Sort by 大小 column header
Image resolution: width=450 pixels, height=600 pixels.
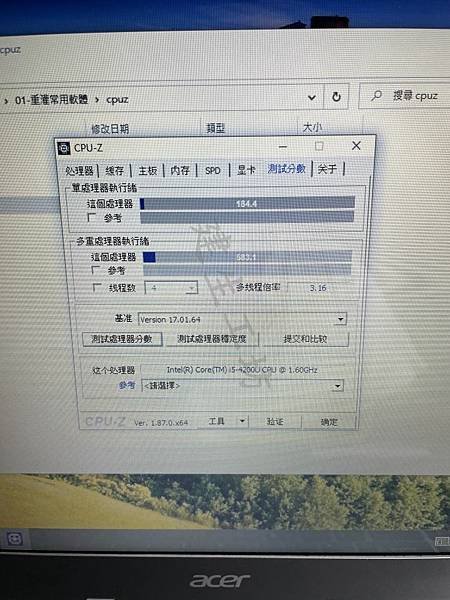[312, 127]
